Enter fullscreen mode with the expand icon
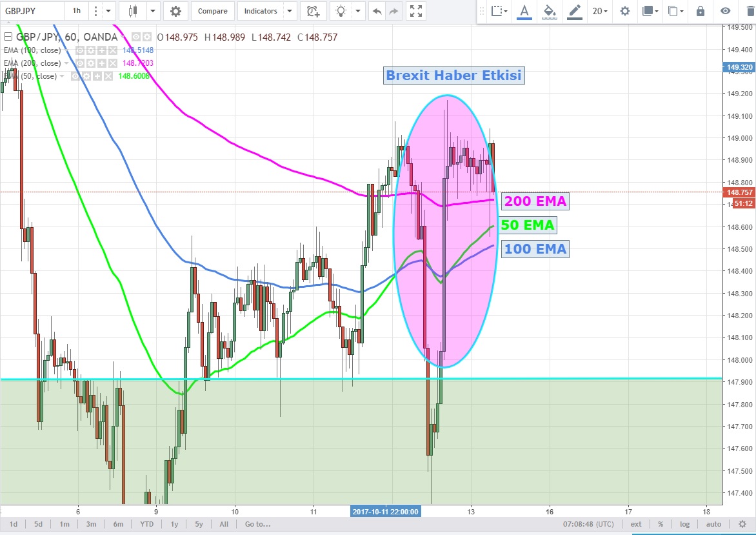 [x=416, y=11]
